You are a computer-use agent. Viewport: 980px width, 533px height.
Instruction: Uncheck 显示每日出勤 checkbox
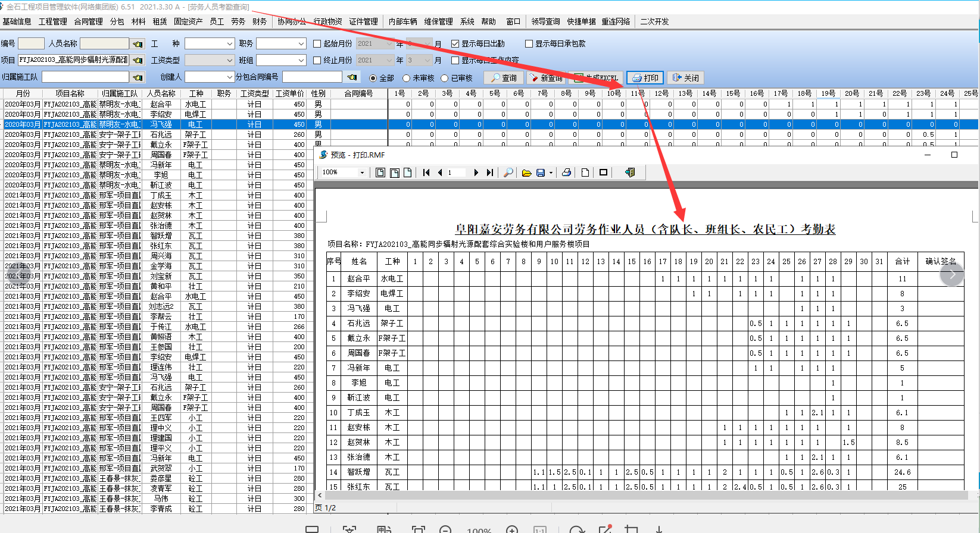[x=455, y=44]
